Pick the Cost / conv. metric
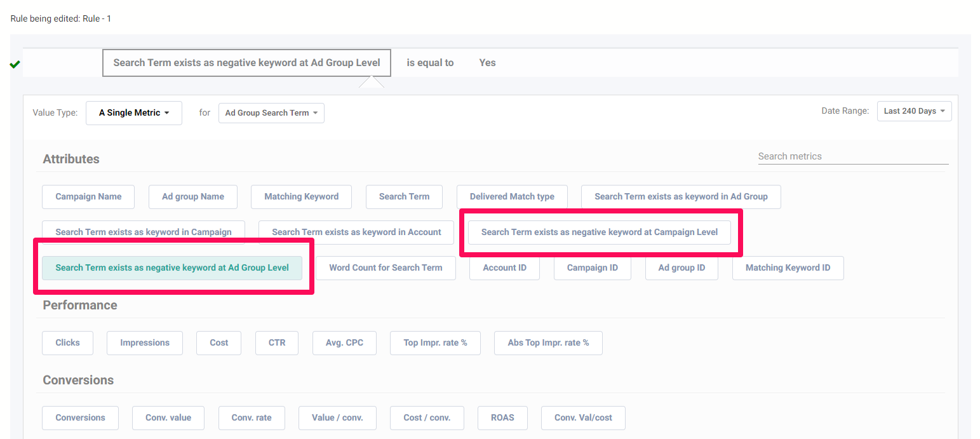The height and width of the screenshot is (439, 980). coord(427,418)
